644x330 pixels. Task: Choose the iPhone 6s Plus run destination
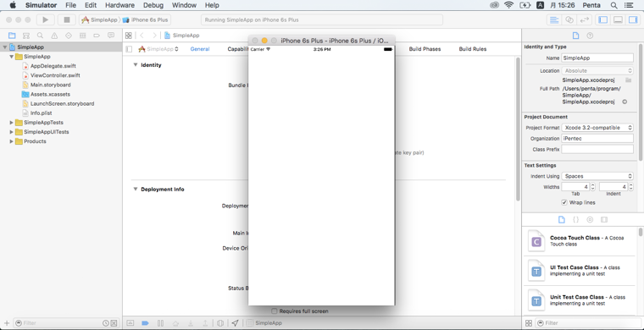[146, 19]
